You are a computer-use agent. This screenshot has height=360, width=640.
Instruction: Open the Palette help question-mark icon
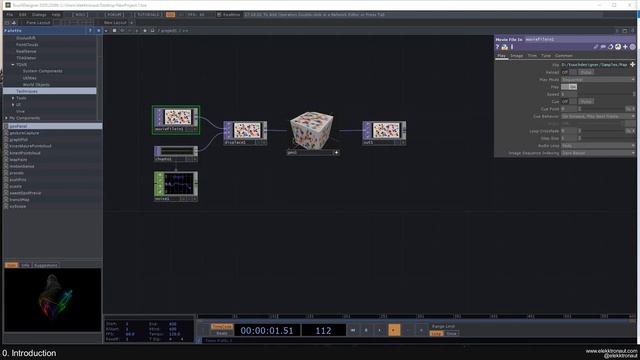pos(90,31)
